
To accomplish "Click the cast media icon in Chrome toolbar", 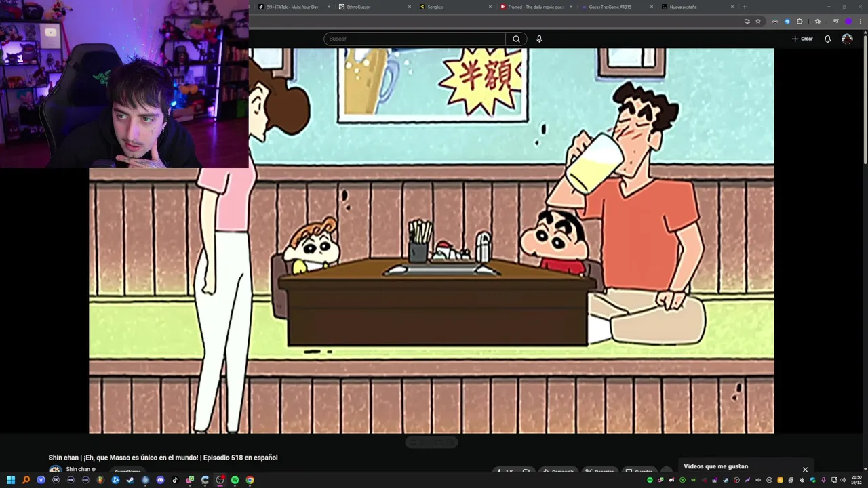I will coord(835,21).
